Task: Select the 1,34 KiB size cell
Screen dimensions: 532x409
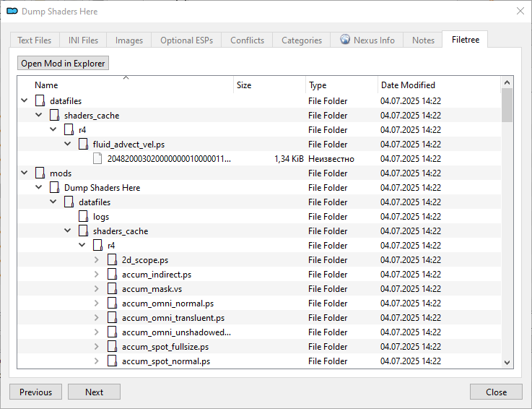Action: (x=289, y=159)
